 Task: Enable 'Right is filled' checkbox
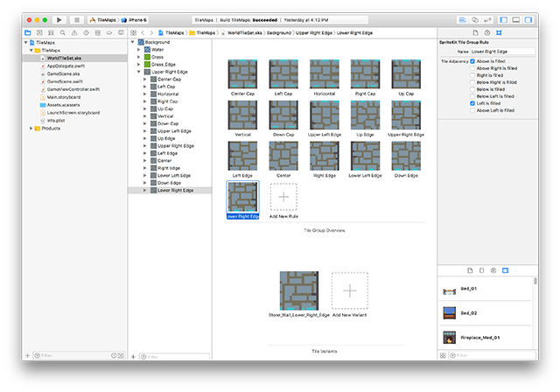[x=473, y=75]
